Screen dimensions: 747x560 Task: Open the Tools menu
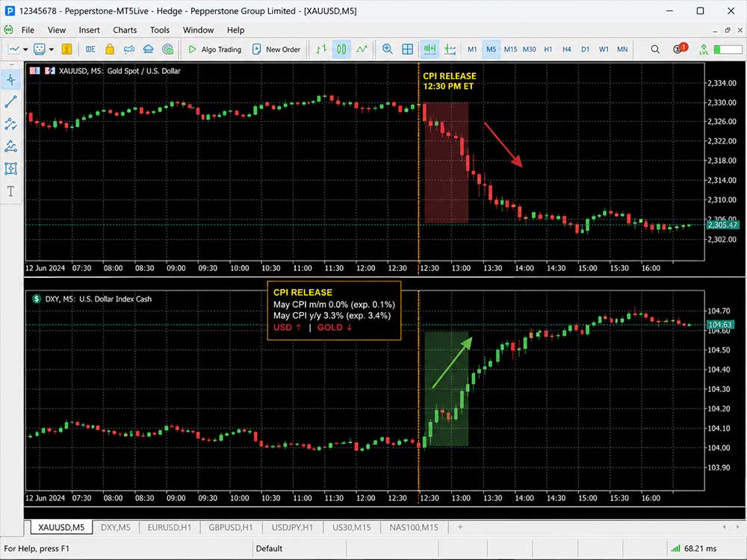click(x=160, y=30)
